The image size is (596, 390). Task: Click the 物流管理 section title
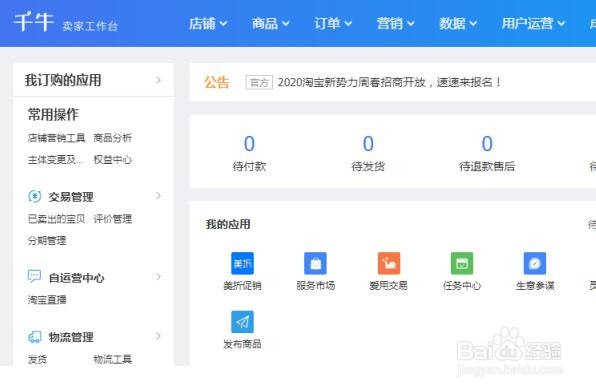tap(71, 337)
